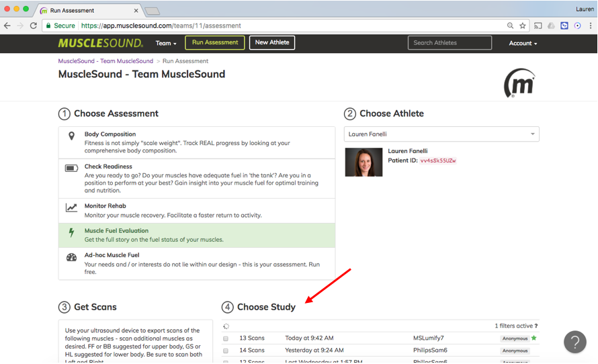598x364 pixels.
Task: Click the macOS yellow minimize button
Action: coord(16,9)
